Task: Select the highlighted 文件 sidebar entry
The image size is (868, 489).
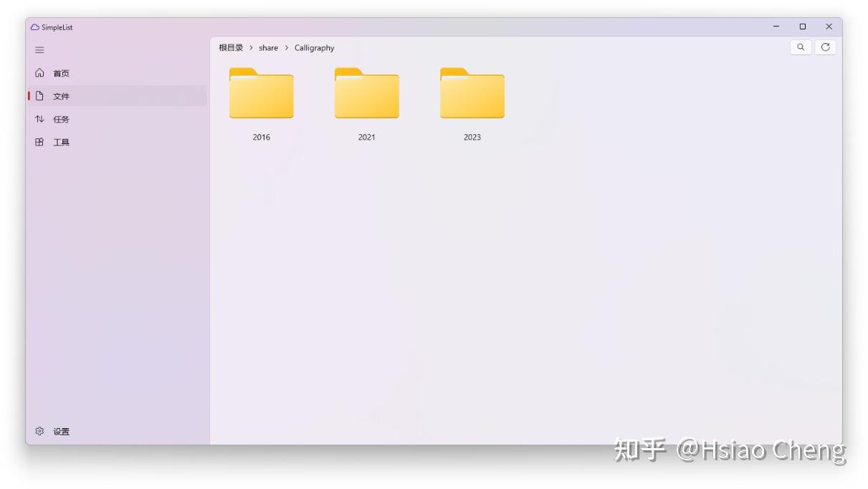Action: [x=60, y=95]
